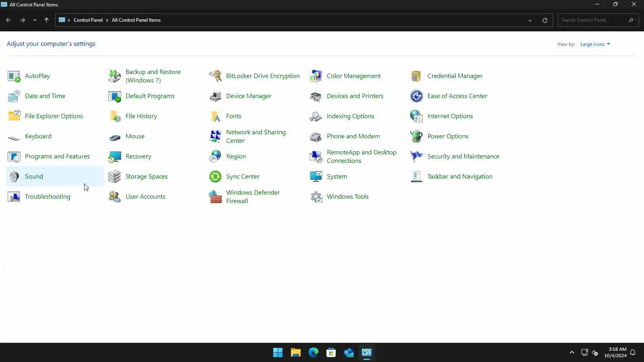The image size is (644, 362).
Task: Open the Default Programs icon
Action: pyautogui.click(x=115, y=96)
